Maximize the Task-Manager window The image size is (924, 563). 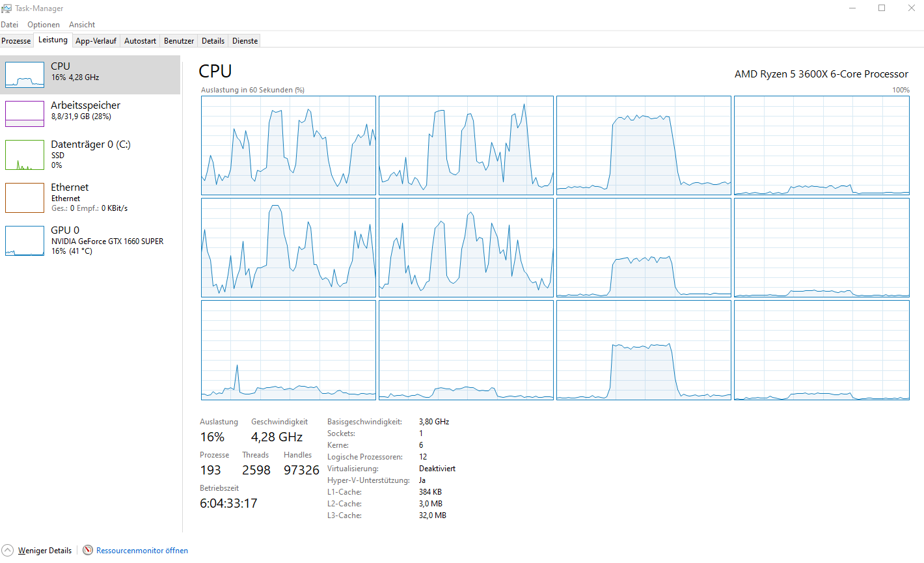tap(882, 8)
